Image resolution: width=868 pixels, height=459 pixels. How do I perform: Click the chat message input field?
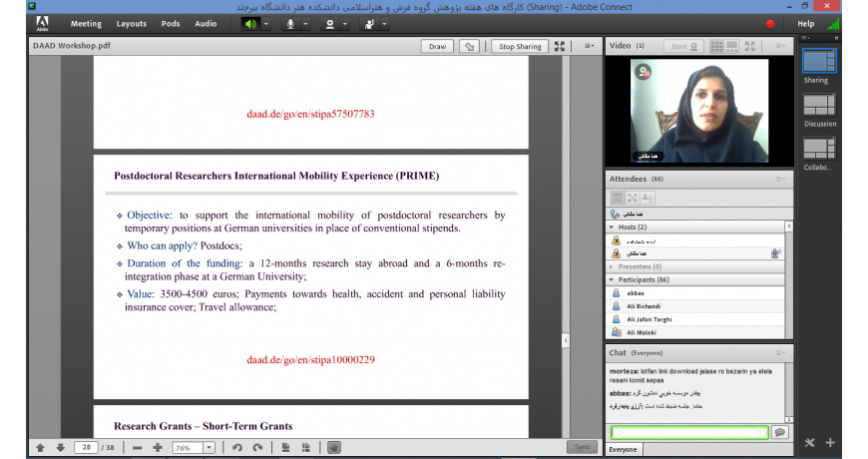[689, 432]
